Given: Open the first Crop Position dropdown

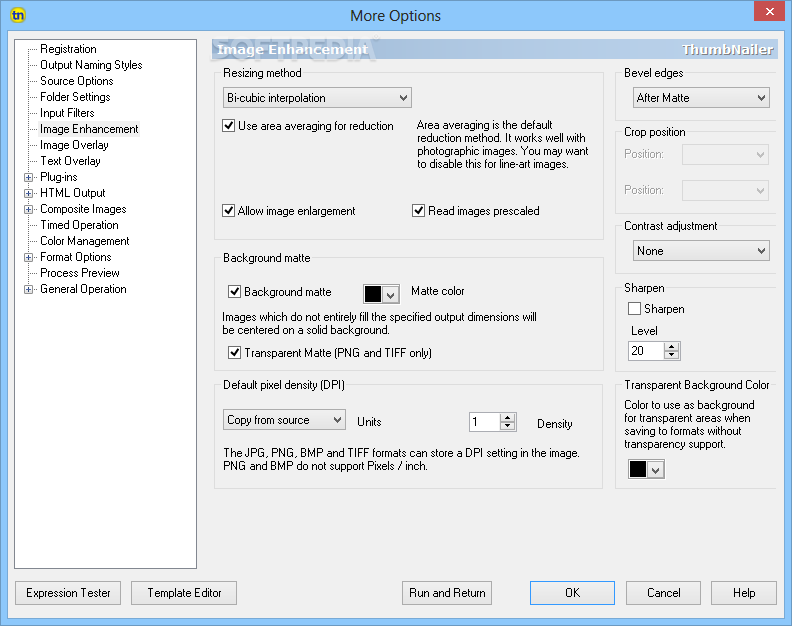Looking at the screenshot, I should 725,155.
